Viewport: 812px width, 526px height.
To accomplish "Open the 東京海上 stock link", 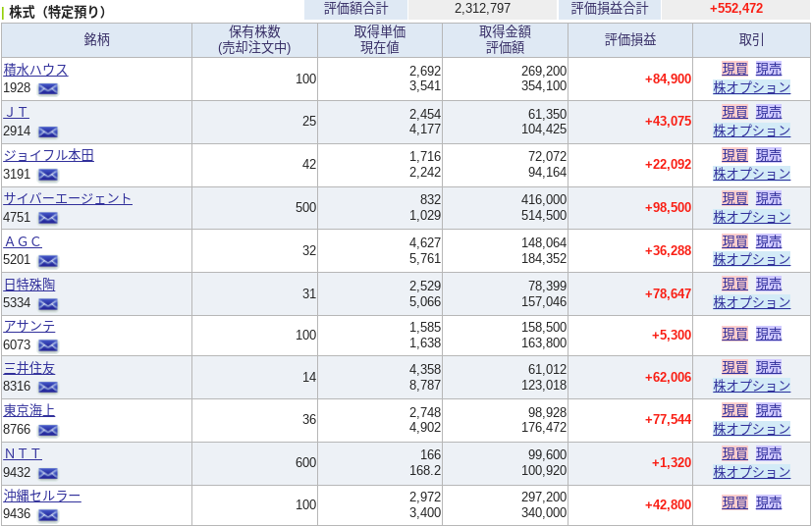I will coord(29,411).
